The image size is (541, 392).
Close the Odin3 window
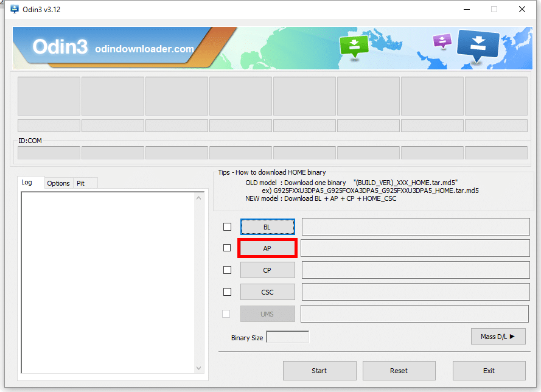pos(522,9)
